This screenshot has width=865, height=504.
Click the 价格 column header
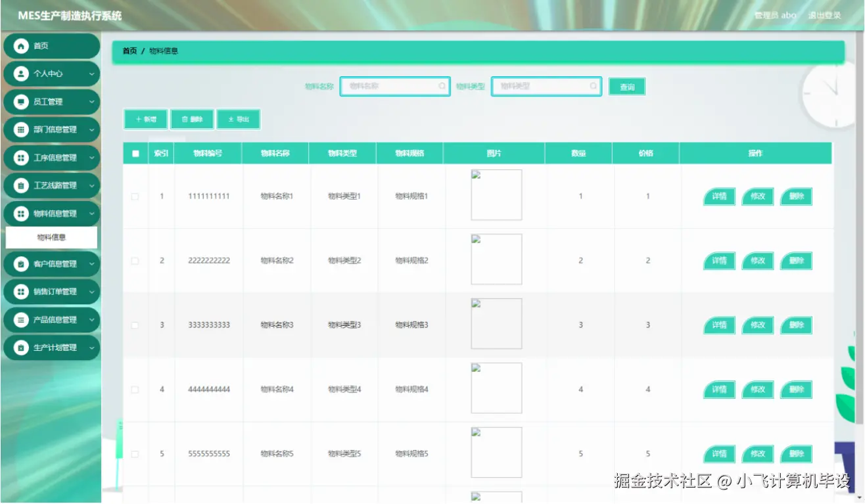[645, 154]
